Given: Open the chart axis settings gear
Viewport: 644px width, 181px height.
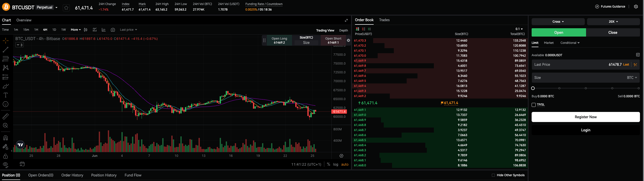Looking at the screenshot, I should point(341,156).
